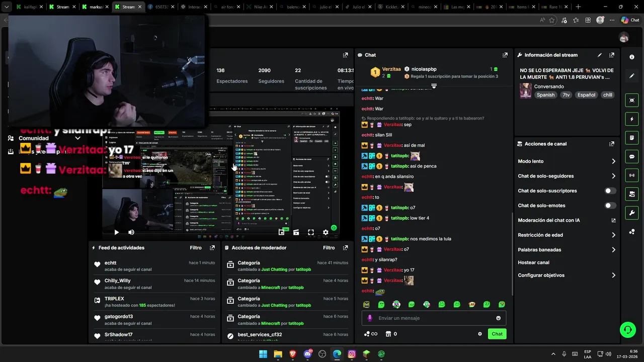Open Moderación del chat con IA link
Image resolution: width=644 pixels, height=362 pixels.
pyautogui.click(x=613, y=220)
